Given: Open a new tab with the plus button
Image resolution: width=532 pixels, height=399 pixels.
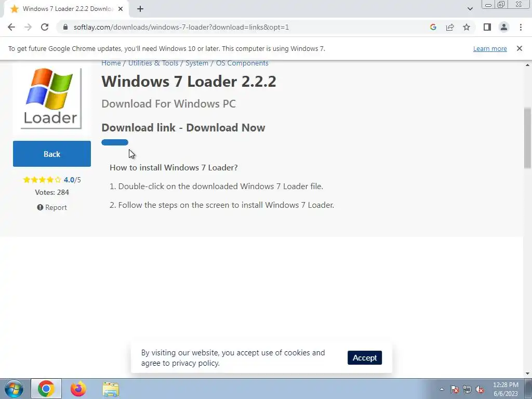Looking at the screenshot, I should pyautogui.click(x=140, y=9).
